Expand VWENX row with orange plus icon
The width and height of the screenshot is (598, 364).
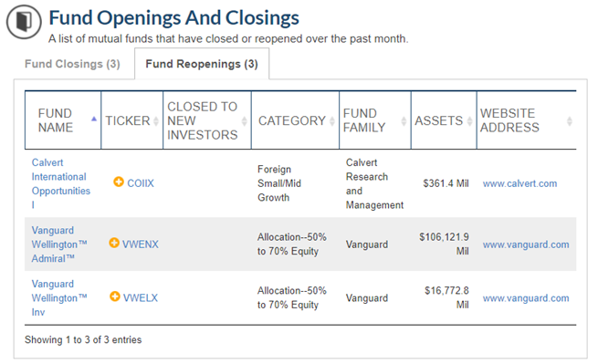click(114, 243)
